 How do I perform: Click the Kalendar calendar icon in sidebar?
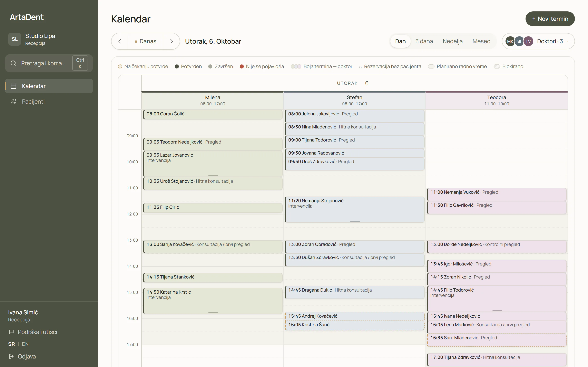click(14, 86)
